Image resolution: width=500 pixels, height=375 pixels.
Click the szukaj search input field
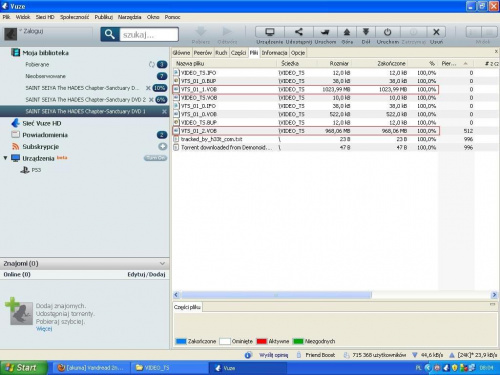[x=149, y=35]
